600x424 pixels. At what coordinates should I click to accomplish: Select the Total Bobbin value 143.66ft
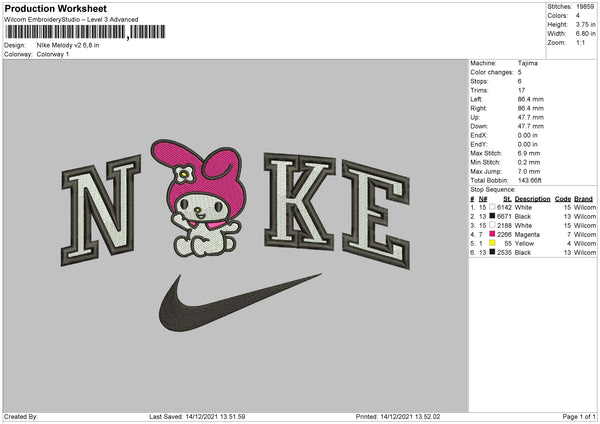tap(530, 180)
